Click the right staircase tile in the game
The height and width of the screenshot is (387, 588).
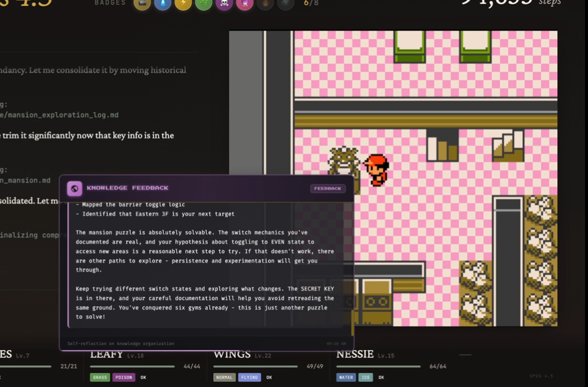click(x=508, y=146)
